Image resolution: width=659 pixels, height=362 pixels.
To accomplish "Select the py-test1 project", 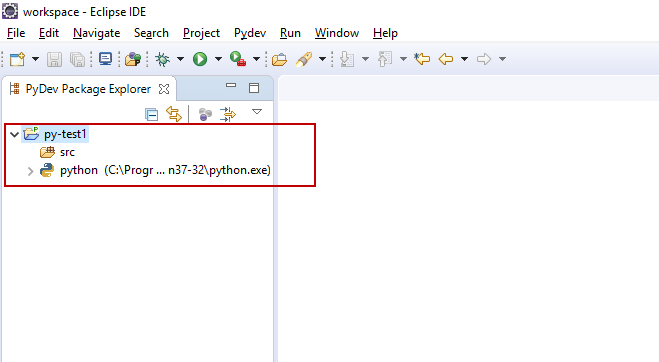I will [x=65, y=134].
